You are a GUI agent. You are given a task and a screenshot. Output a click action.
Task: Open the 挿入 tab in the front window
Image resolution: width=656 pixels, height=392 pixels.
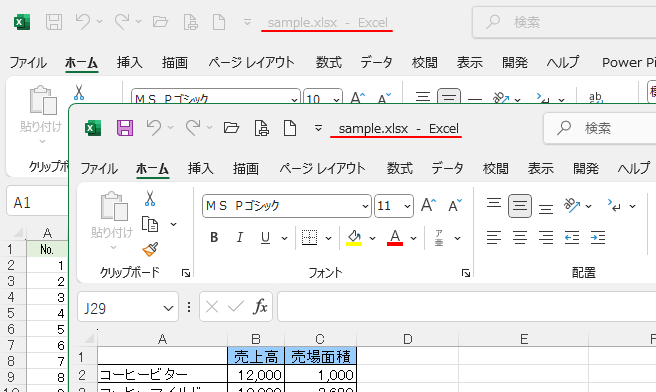click(x=201, y=169)
